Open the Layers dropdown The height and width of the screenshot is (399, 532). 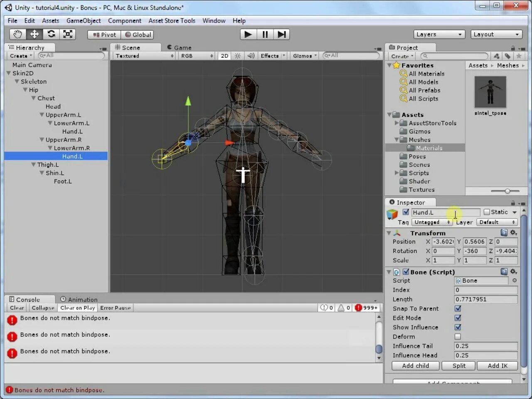click(x=438, y=34)
